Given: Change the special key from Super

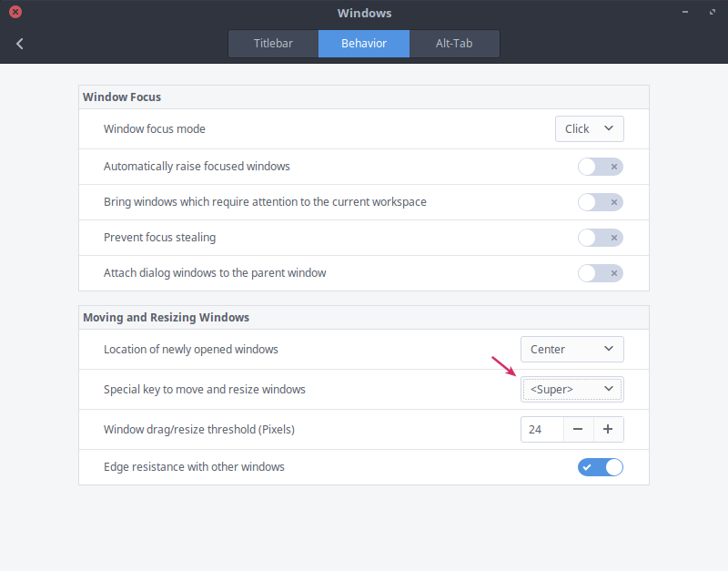Looking at the screenshot, I should 571,389.
